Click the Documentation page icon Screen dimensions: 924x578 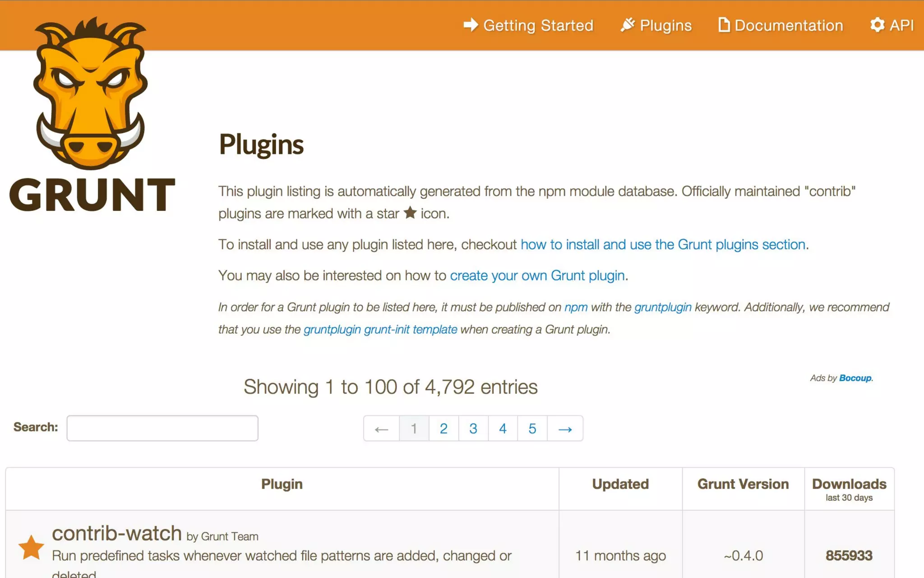click(x=724, y=25)
